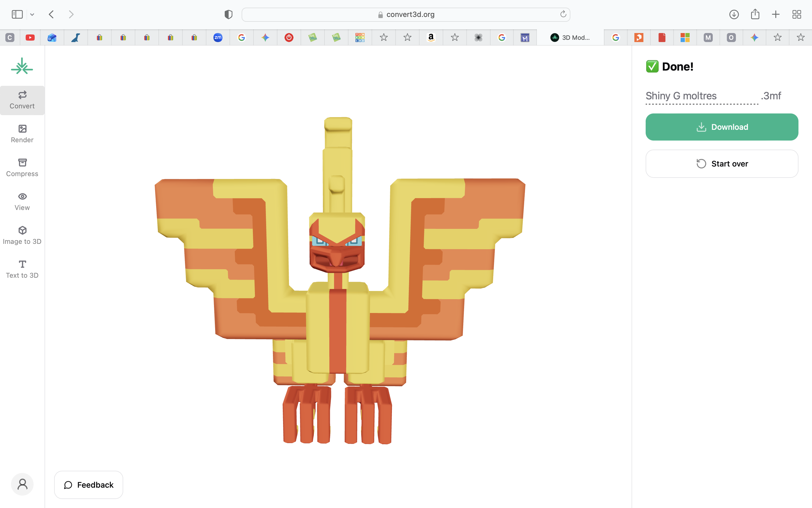This screenshot has width=812, height=508.
Task: Click the convert3d logo in sidebar
Action: (22, 66)
